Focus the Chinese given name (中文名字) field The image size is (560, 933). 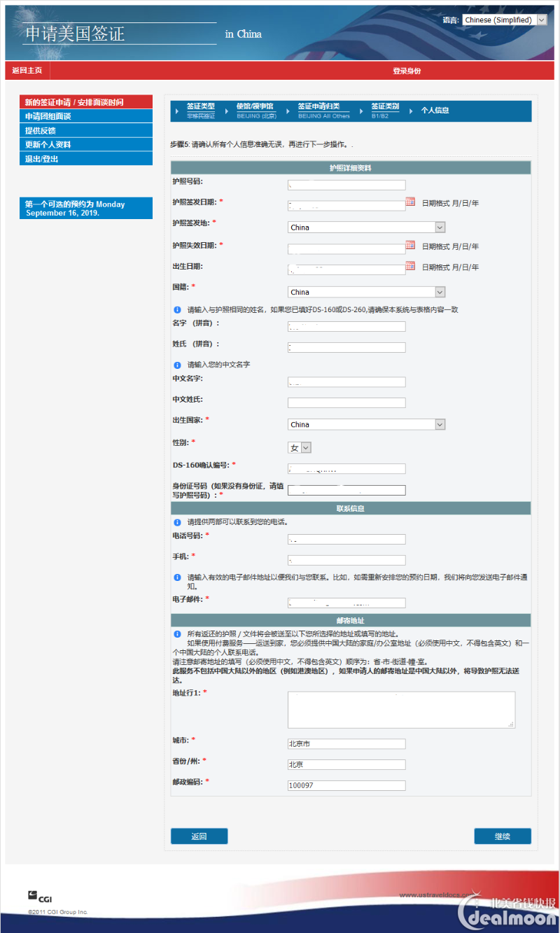pos(346,382)
